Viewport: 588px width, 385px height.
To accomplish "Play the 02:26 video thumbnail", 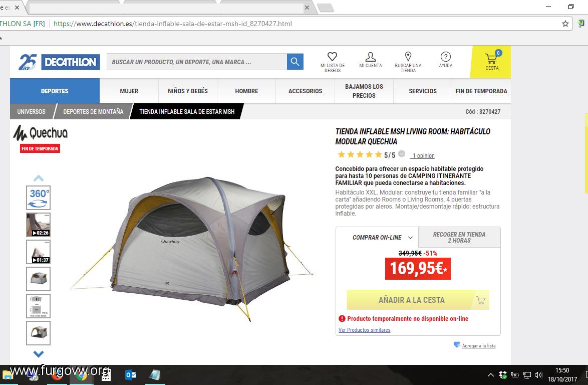I will click(x=38, y=225).
